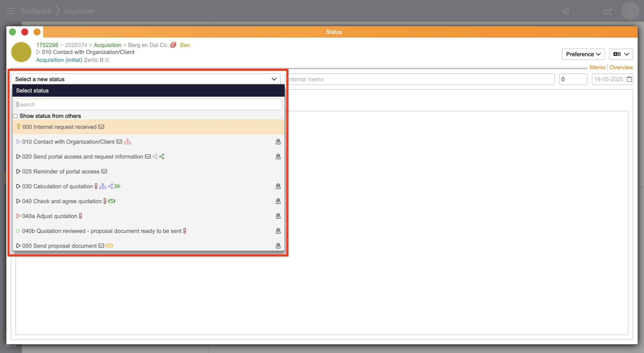Click fast-forward icon on 030 Calculation row
The image size is (644, 353).
[117, 186]
